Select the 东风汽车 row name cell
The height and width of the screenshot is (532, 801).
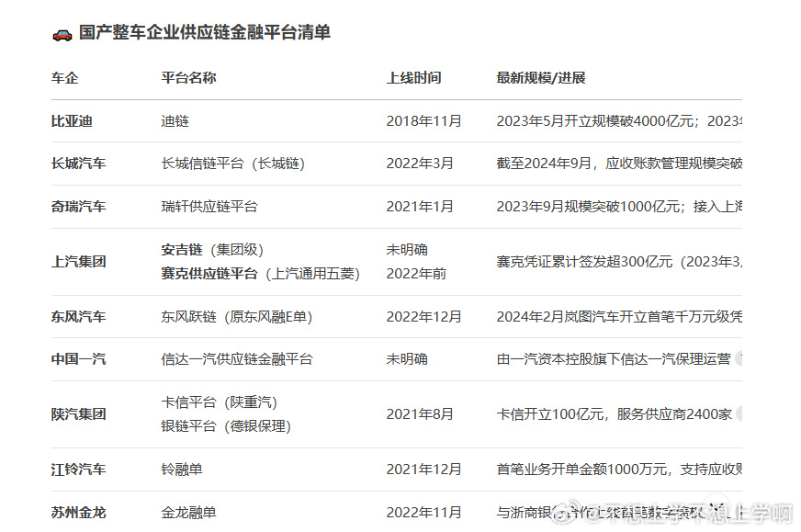point(79,317)
